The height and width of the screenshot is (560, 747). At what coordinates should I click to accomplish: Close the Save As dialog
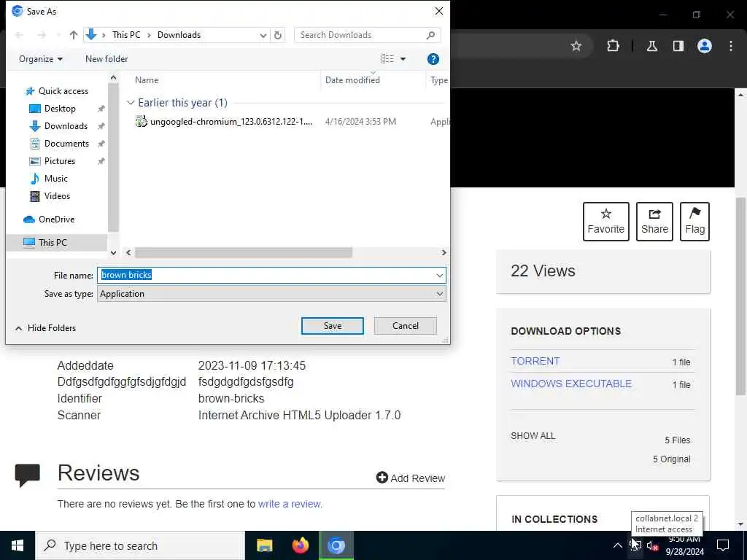(438, 11)
